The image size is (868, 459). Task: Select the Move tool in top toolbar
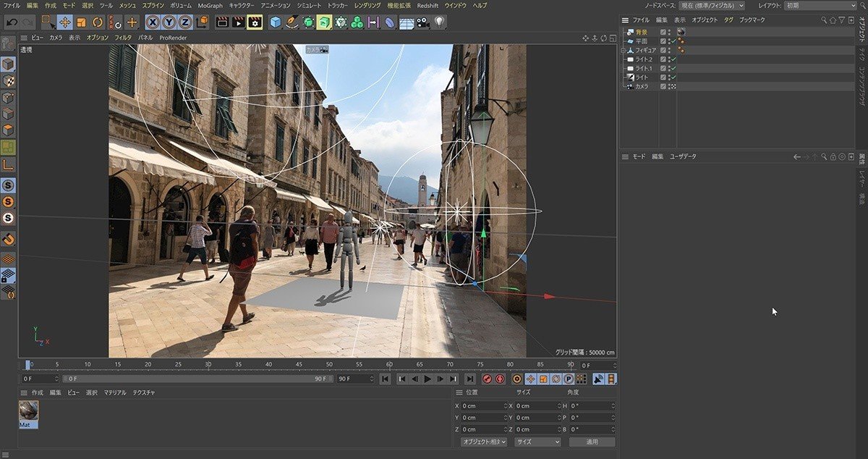coord(64,22)
